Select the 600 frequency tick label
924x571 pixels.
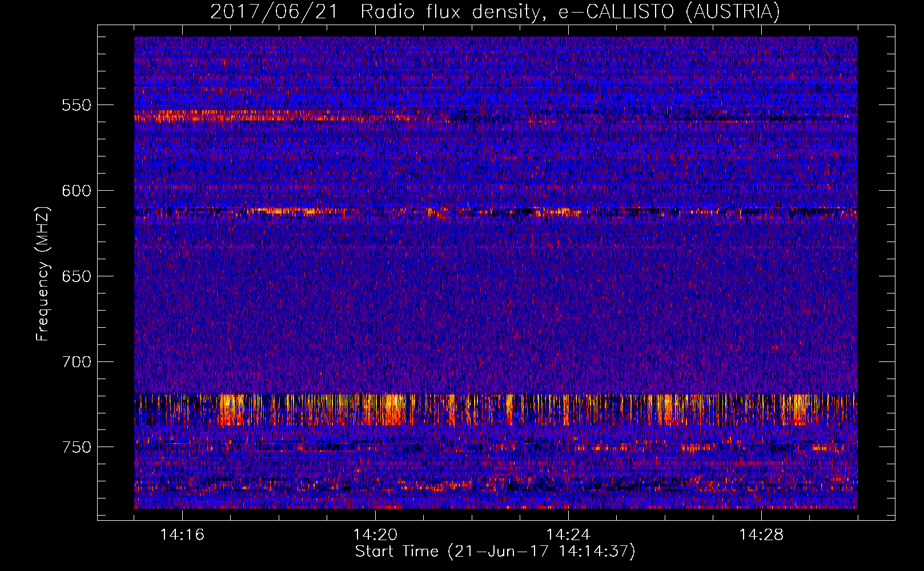click(x=77, y=191)
